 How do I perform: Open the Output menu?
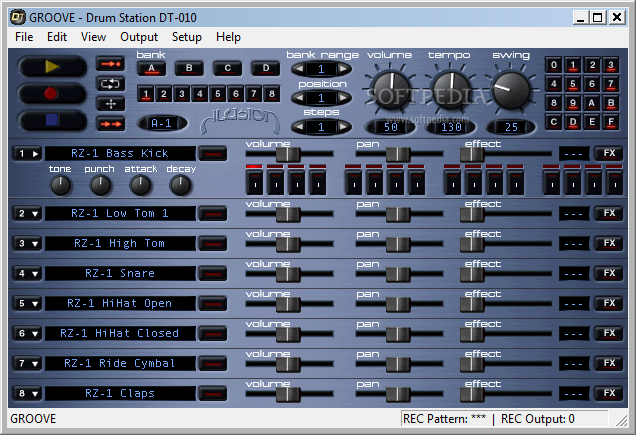click(x=139, y=37)
